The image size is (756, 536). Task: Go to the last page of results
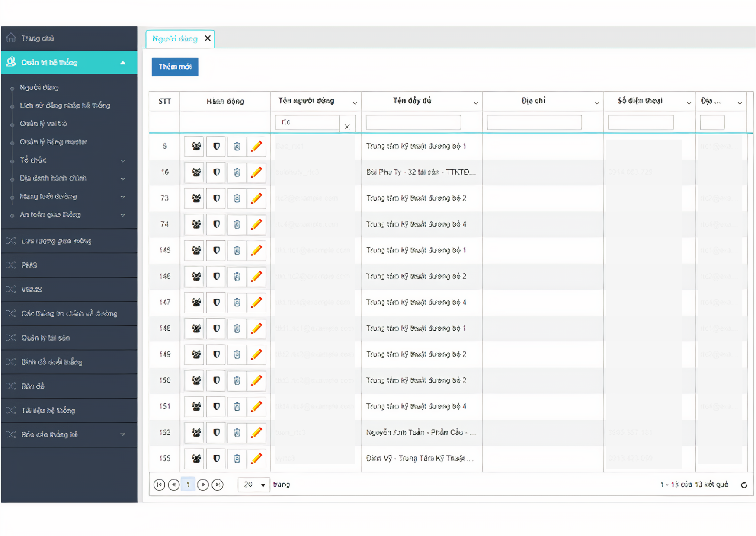coord(218,485)
